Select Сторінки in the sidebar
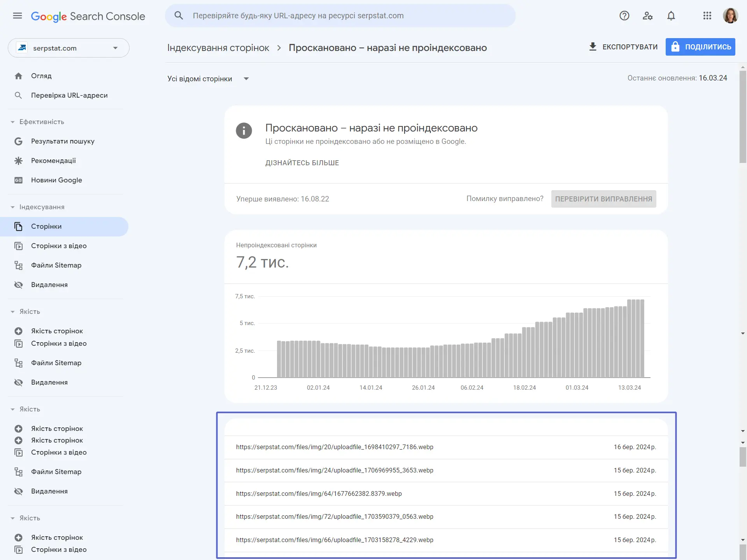The height and width of the screenshot is (560, 747). coord(64,226)
